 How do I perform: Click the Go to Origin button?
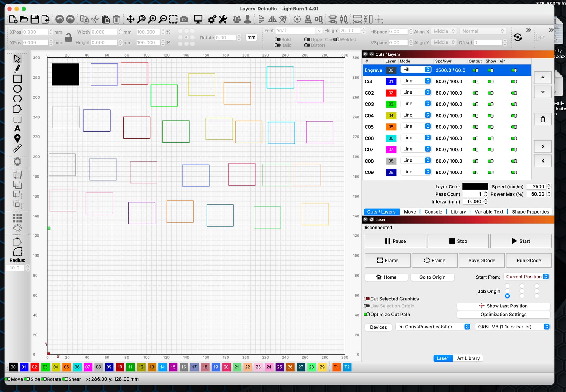[432, 277]
